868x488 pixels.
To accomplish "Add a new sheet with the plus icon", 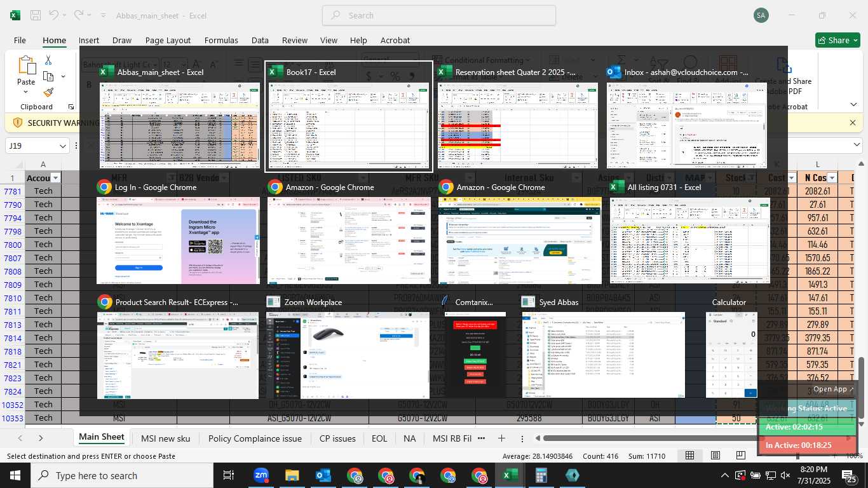I will tap(501, 438).
